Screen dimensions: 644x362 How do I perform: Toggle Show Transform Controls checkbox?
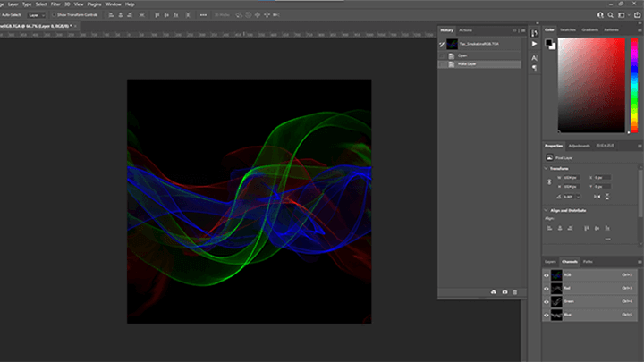pyautogui.click(x=54, y=15)
